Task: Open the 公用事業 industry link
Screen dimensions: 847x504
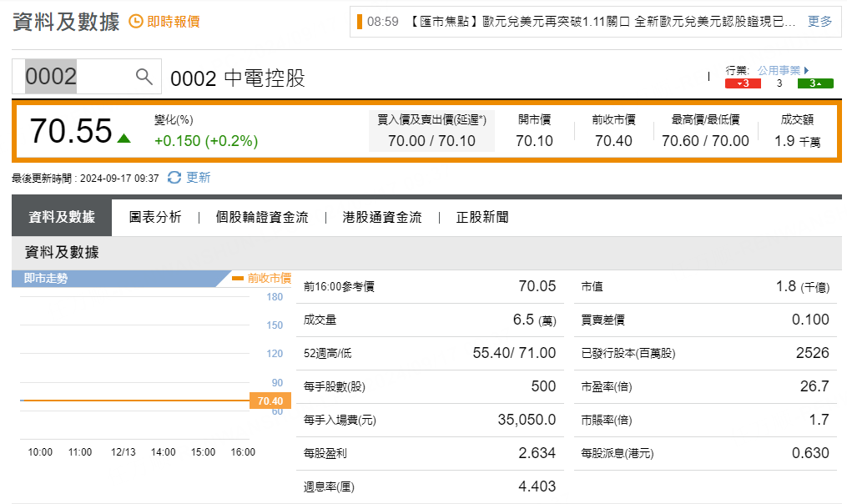Action: (x=779, y=70)
